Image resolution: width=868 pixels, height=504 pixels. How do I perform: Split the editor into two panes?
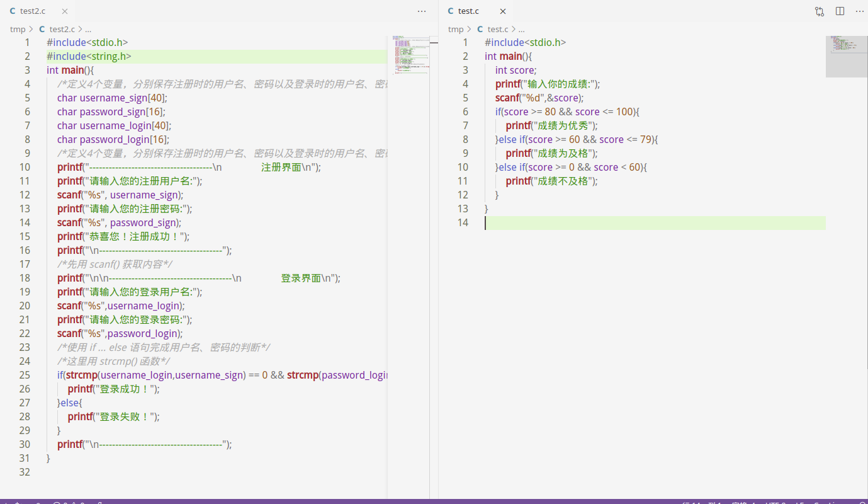click(840, 11)
